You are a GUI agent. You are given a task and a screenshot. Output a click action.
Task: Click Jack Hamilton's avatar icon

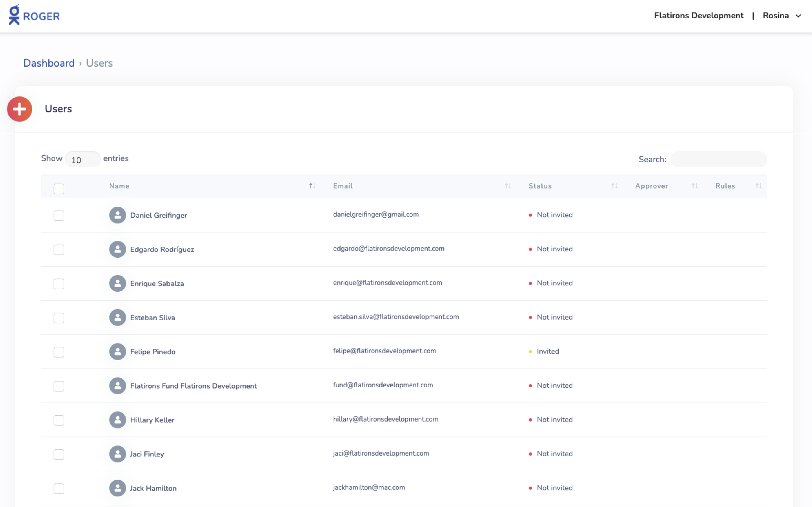pyautogui.click(x=118, y=488)
